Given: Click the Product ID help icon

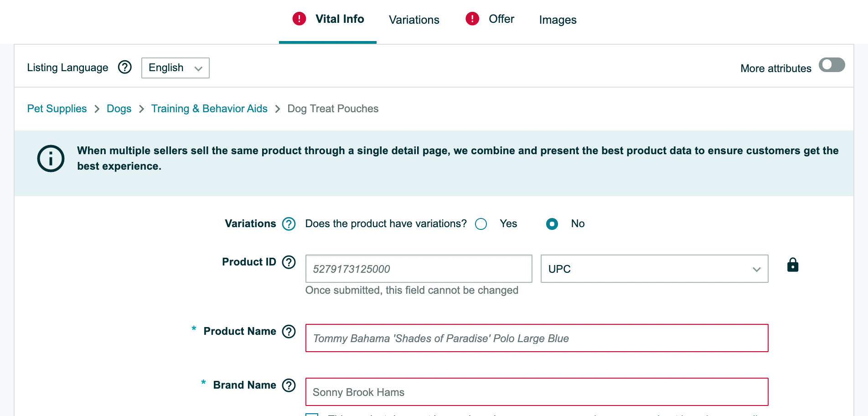Looking at the screenshot, I should coord(289,262).
